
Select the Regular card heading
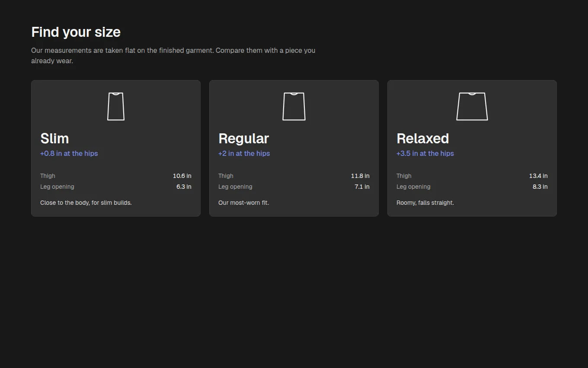point(243,139)
